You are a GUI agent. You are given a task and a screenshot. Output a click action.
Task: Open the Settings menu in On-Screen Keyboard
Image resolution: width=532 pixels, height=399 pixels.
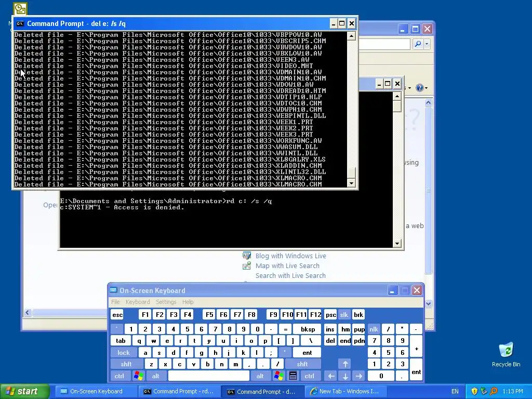click(x=166, y=302)
